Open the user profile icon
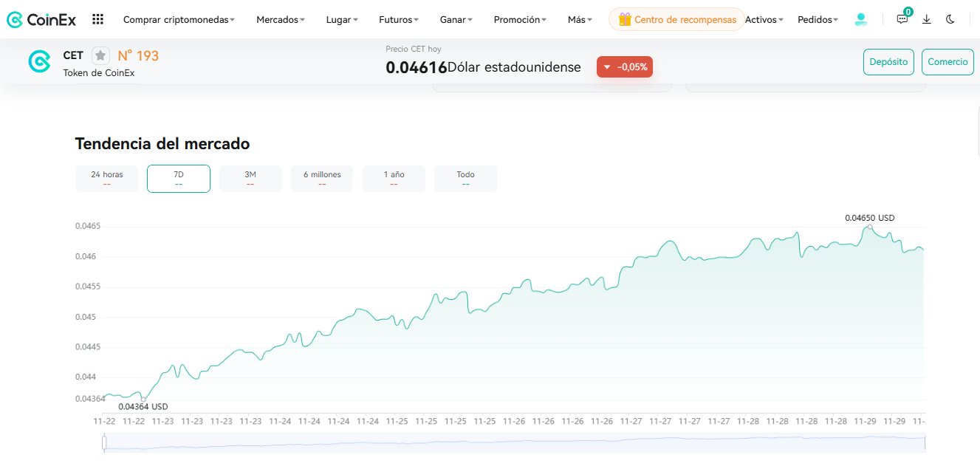Viewport: 980px width, 469px height. click(860, 20)
